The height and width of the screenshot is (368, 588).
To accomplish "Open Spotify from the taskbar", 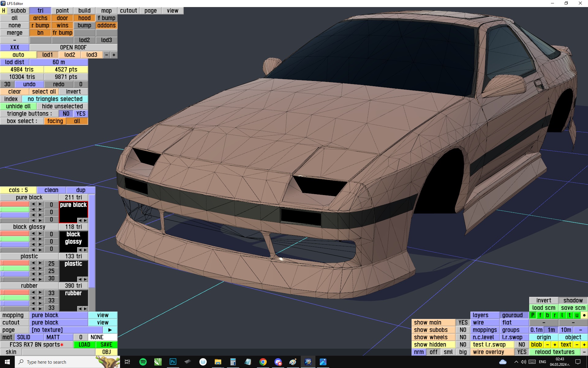I will coord(143,362).
